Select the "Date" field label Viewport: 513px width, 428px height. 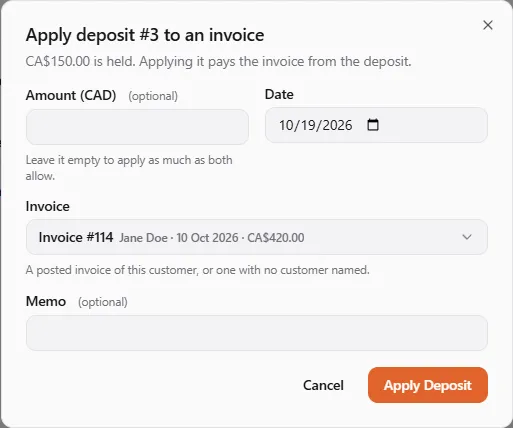point(279,94)
